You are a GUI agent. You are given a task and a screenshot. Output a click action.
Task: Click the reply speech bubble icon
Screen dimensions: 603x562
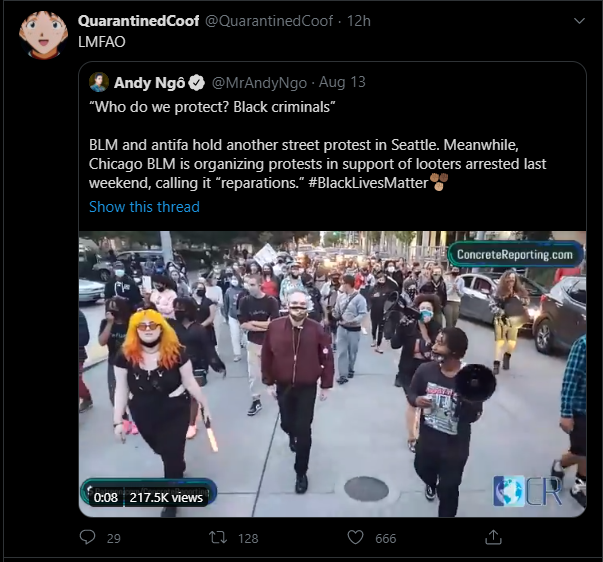coord(87,537)
